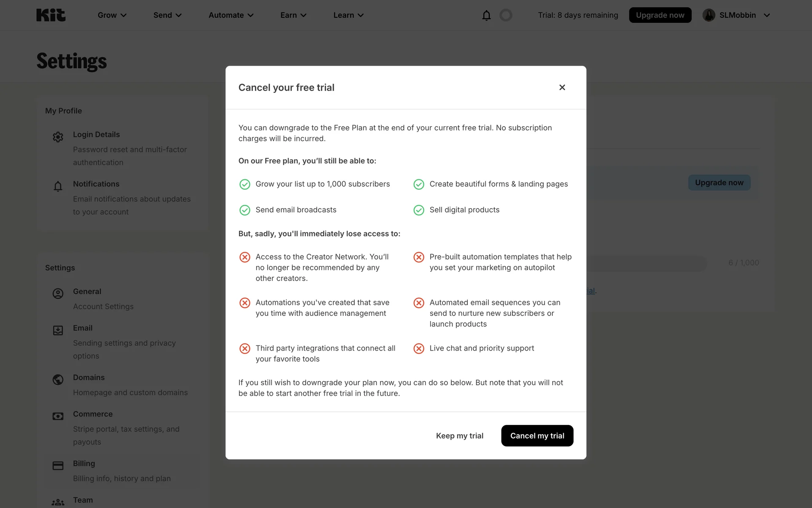The height and width of the screenshot is (508, 812).
Task: Open the notifications bell in top bar
Action: pos(486,15)
